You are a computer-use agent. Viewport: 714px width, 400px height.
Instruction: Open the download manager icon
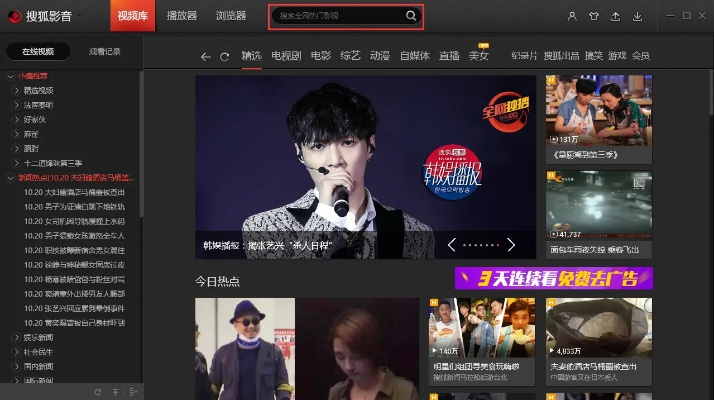(x=639, y=16)
